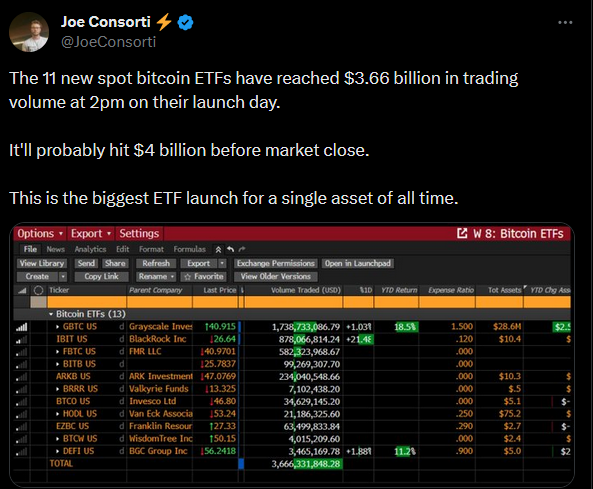Click the redo arrow icon

click(242, 249)
